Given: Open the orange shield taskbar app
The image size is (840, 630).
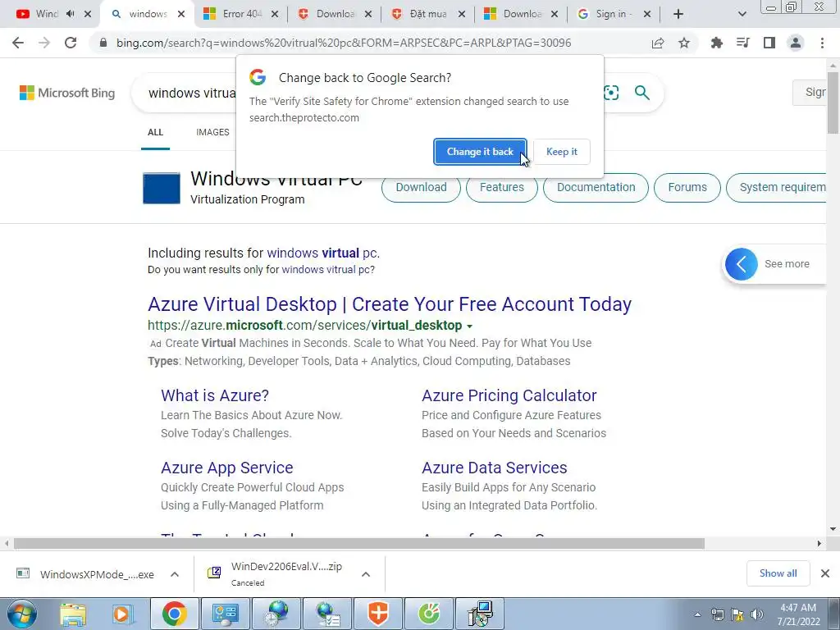Looking at the screenshot, I should (378, 614).
